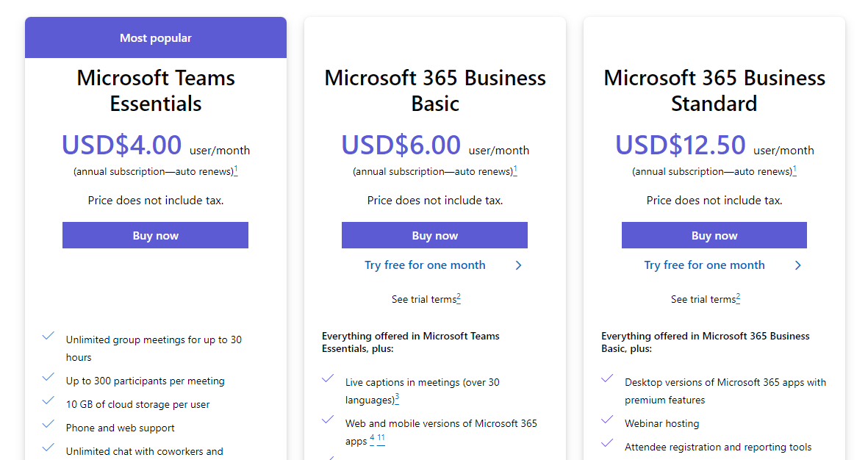Click chevron arrow beside Business Basic free trial
This screenshot has width=868, height=460.
(x=519, y=265)
